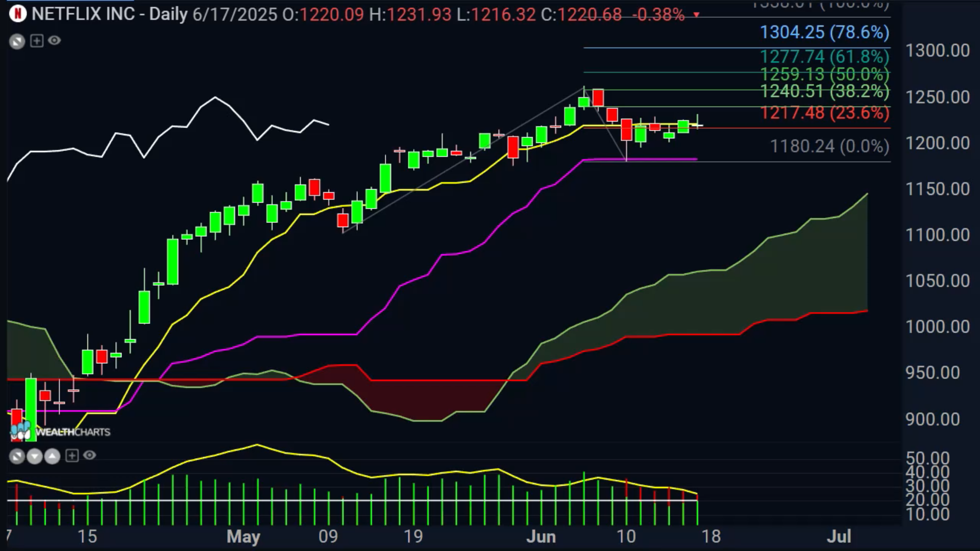The height and width of the screenshot is (551, 980).
Task: Click the 1300.00 price axis label
Action: click(938, 51)
